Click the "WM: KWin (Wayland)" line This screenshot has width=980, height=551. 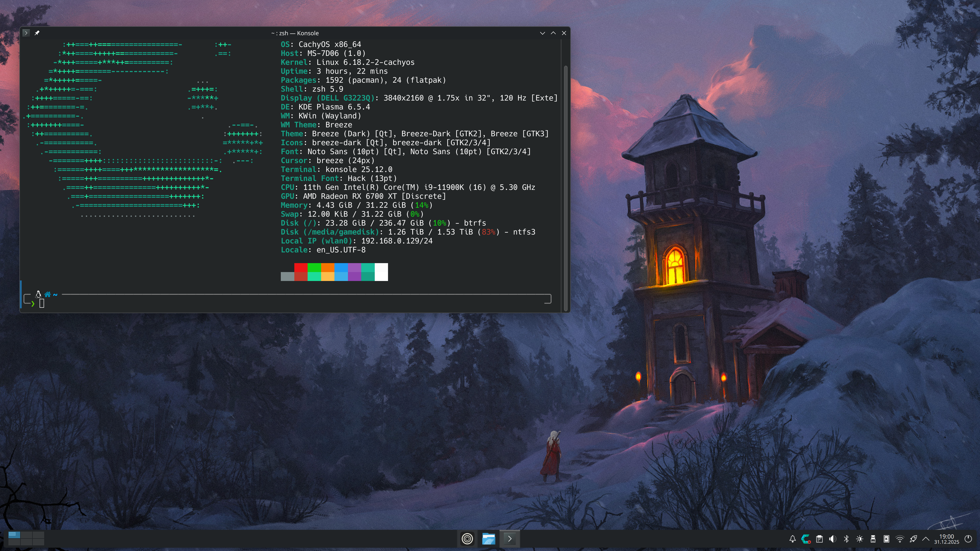coord(321,116)
